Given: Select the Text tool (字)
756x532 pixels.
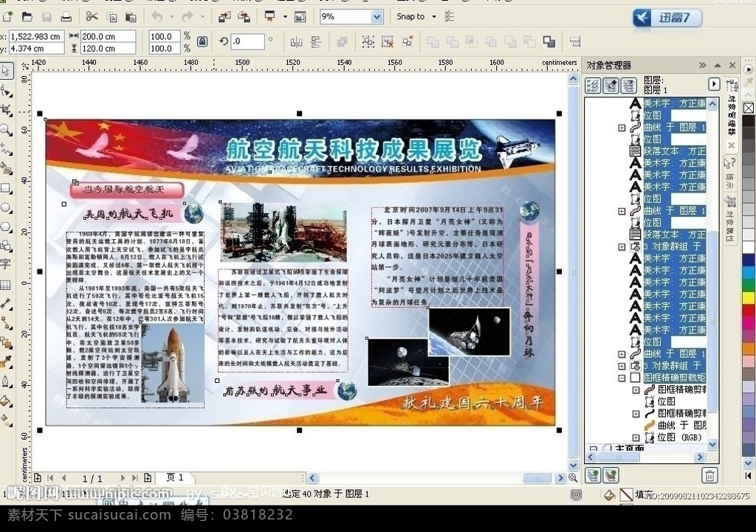Looking at the screenshot, I should [6, 264].
